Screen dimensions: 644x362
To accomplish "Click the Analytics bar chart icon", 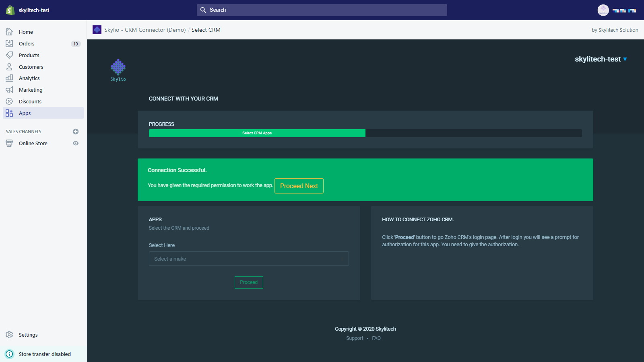I will (9, 78).
